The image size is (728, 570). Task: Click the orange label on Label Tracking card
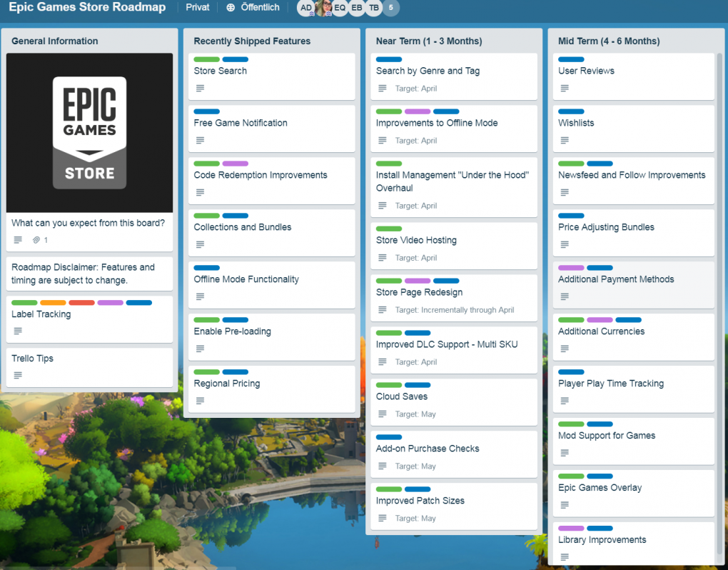(53, 302)
